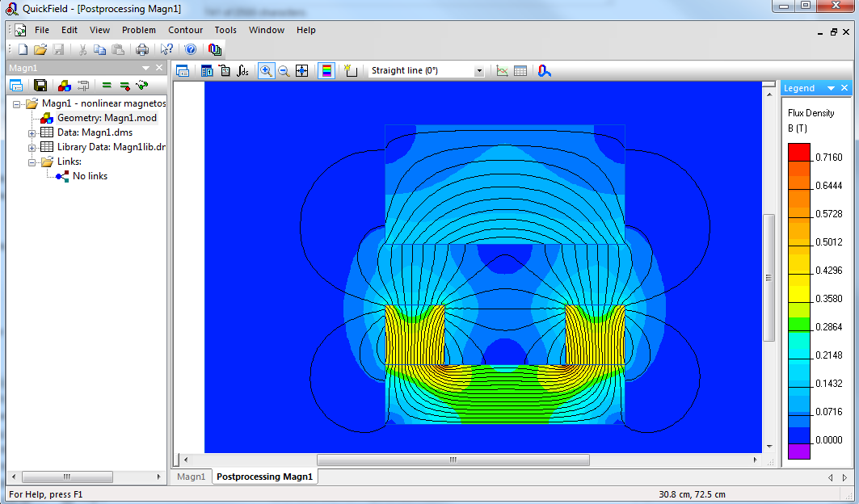
Task: Click the Problem properties icon in Magn1 panel
Action: coord(16,86)
